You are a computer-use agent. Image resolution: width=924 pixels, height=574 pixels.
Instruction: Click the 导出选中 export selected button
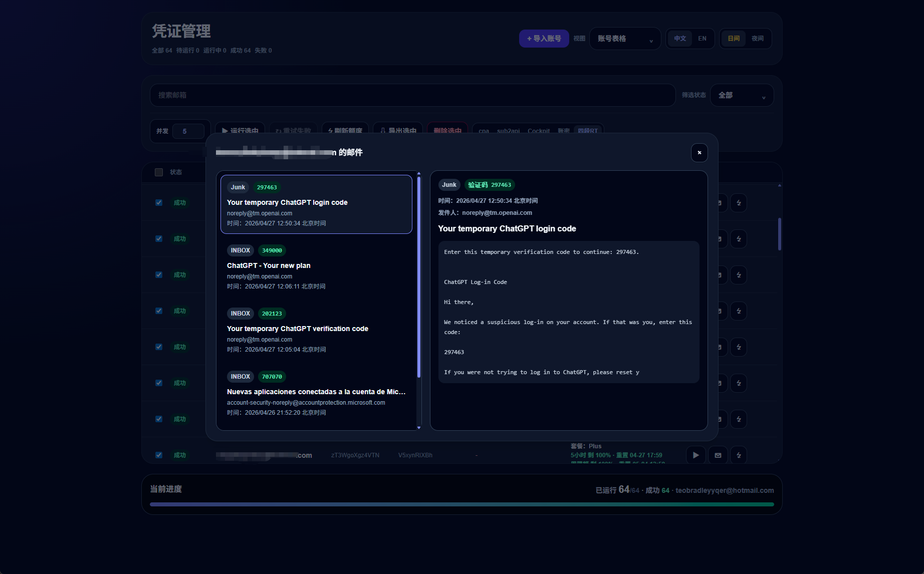tap(398, 129)
